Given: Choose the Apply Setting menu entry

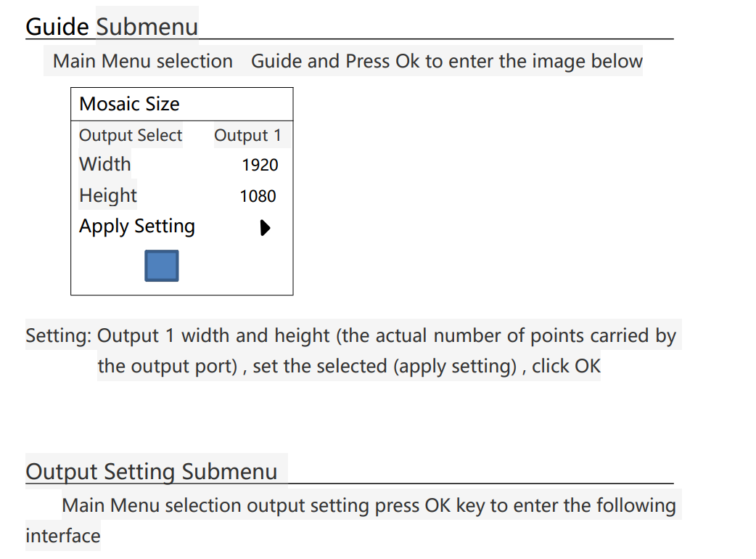Looking at the screenshot, I should pos(137,227).
